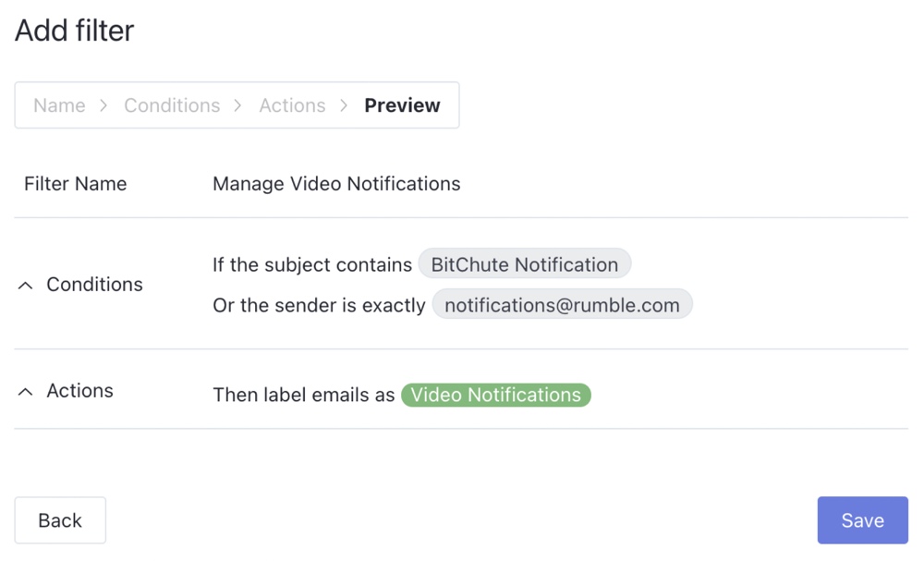Viewport: 924px width, 561px height.
Task: Collapse the Conditions section chevron
Action: [x=25, y=286]
